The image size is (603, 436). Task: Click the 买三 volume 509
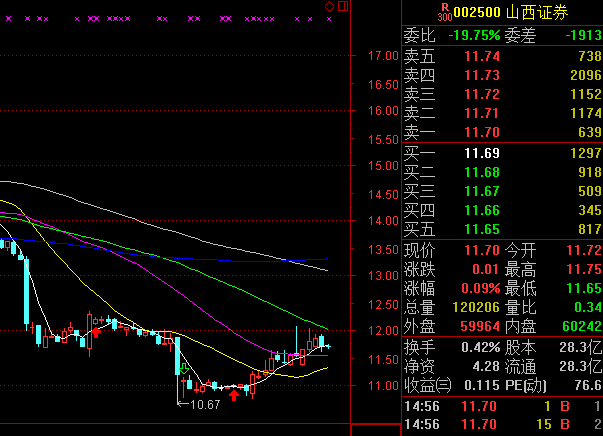[590, 191]
